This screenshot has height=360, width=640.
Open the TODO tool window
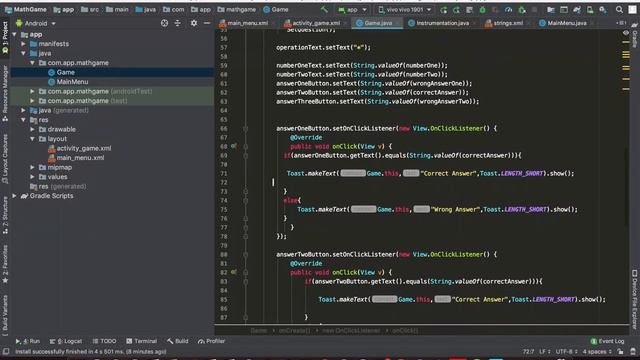pos(104,341)
